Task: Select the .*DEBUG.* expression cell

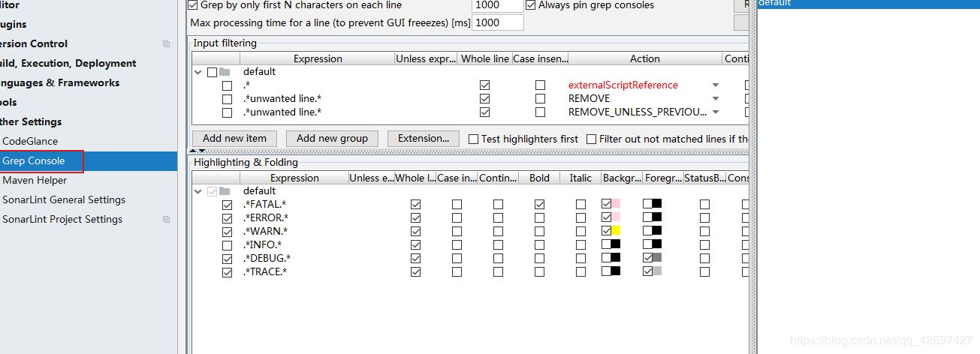Action: pyautogui.click(x=267, y=259)
